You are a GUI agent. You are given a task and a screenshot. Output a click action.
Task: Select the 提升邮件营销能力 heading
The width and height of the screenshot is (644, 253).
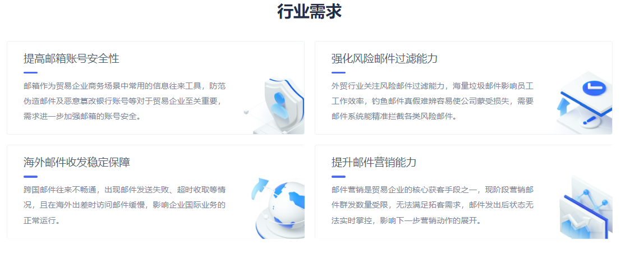374,162
